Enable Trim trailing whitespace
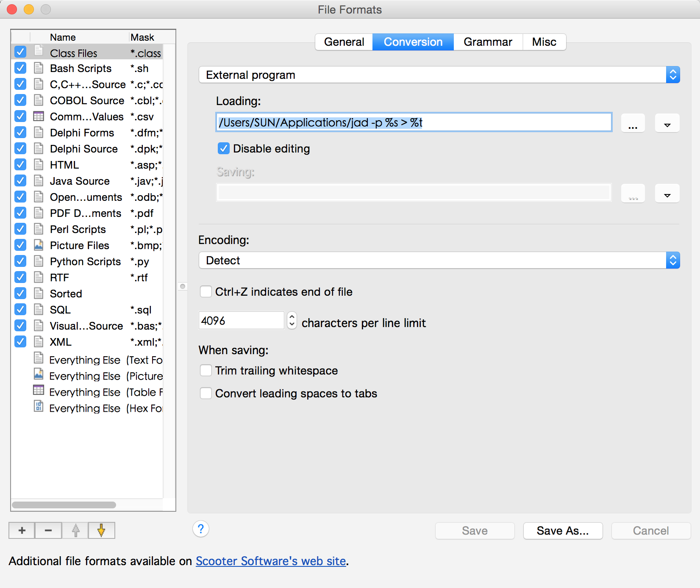 pos(206,371)
